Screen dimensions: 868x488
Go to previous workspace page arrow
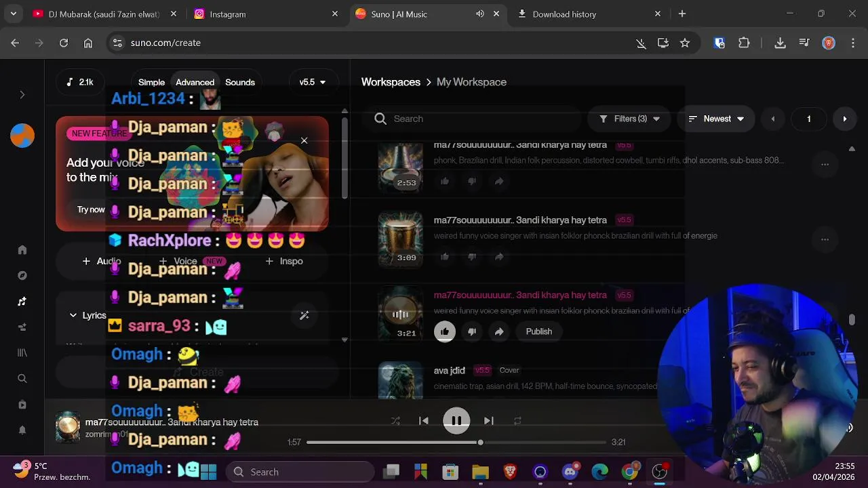[x=772, y=119]
